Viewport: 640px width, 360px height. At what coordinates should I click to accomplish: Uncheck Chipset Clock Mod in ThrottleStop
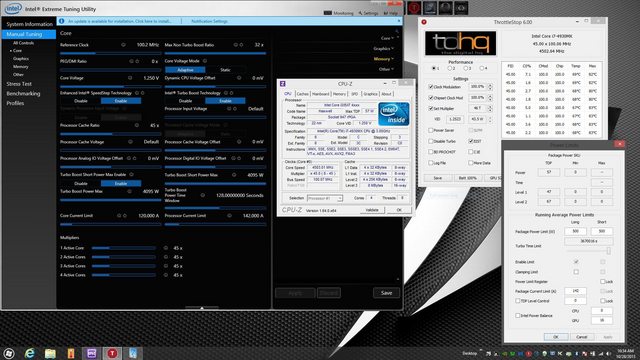pos(431,98)
